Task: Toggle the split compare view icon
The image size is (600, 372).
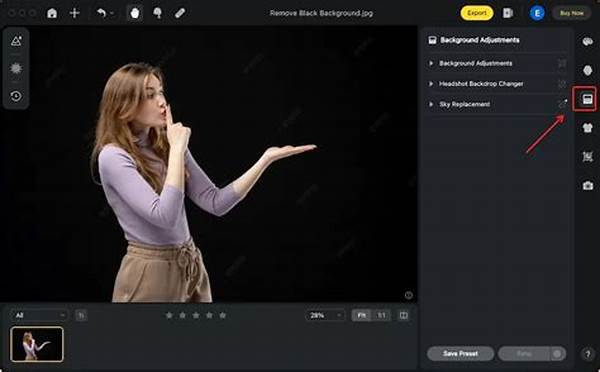Action: click(403, 315)
